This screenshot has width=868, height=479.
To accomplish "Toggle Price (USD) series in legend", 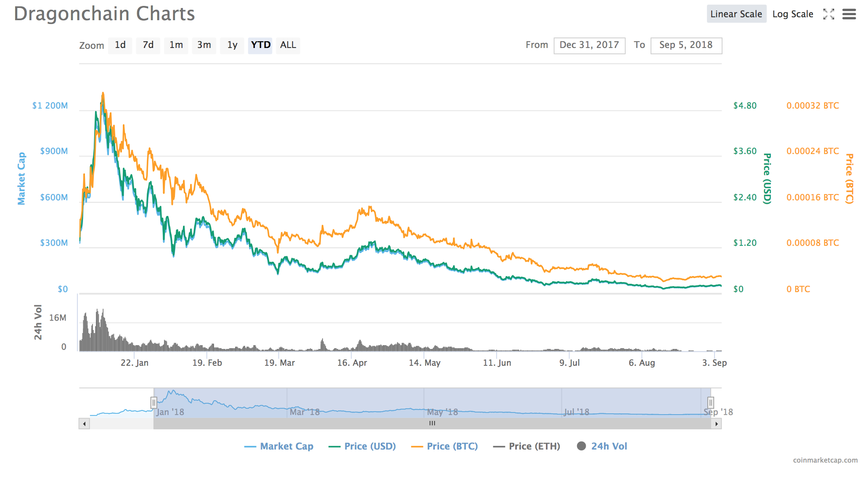I will coord(362,446).
